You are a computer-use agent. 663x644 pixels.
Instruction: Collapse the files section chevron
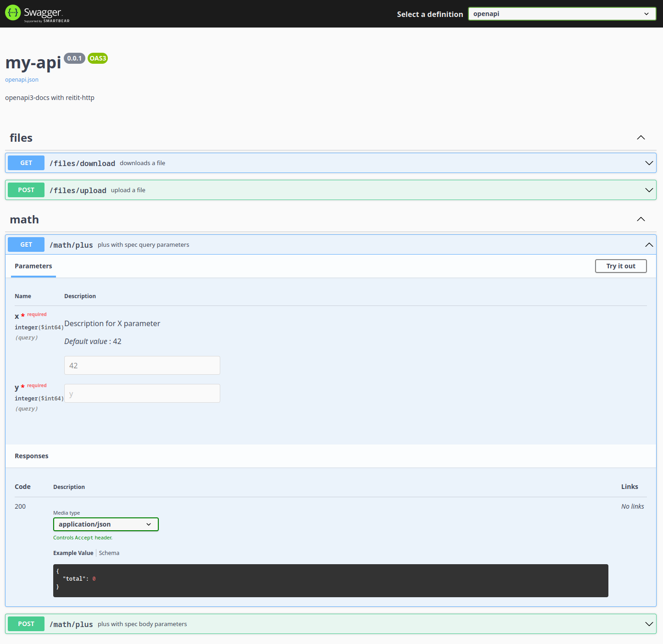pos(641,138)
